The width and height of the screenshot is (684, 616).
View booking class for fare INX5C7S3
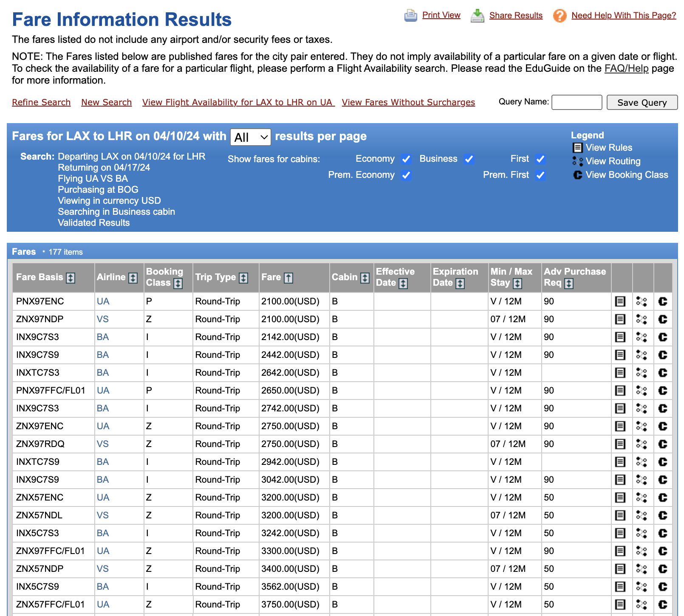point(663,533)
